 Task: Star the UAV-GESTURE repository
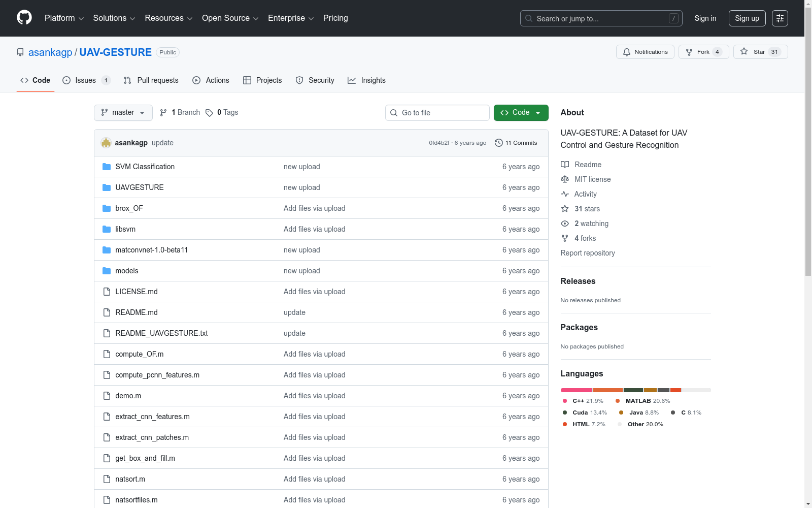[760, 52]
